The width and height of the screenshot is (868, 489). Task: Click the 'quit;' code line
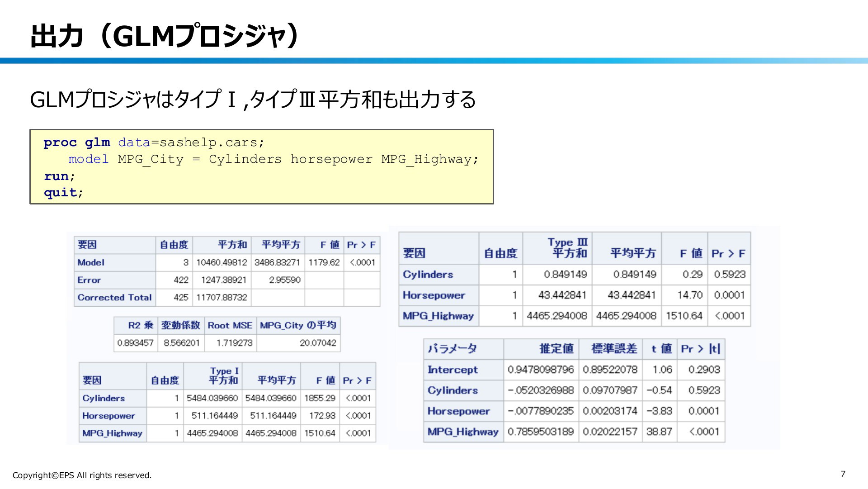click(x=63, y=193)
